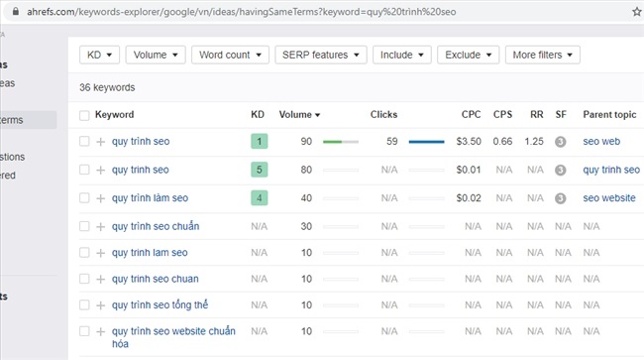Open the SERP features filter dropdown
Screen dimensions: 644x360
tap(321, 55)
